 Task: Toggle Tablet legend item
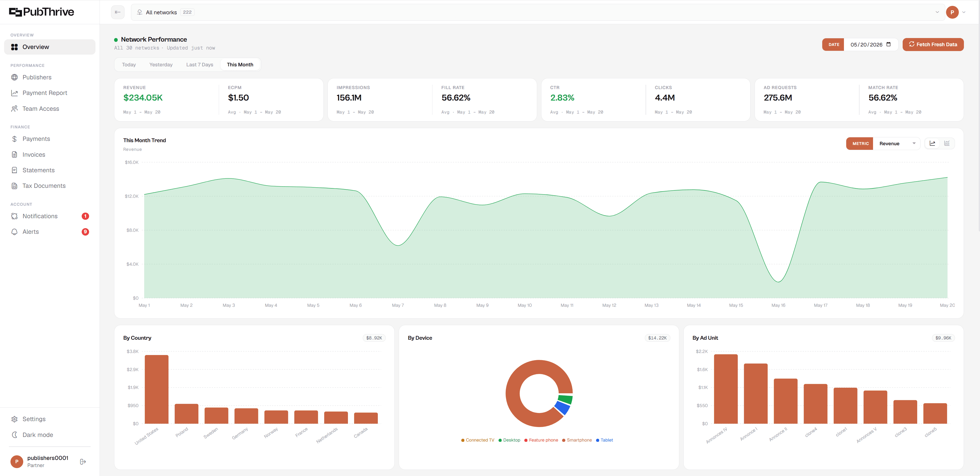point(604,440)
